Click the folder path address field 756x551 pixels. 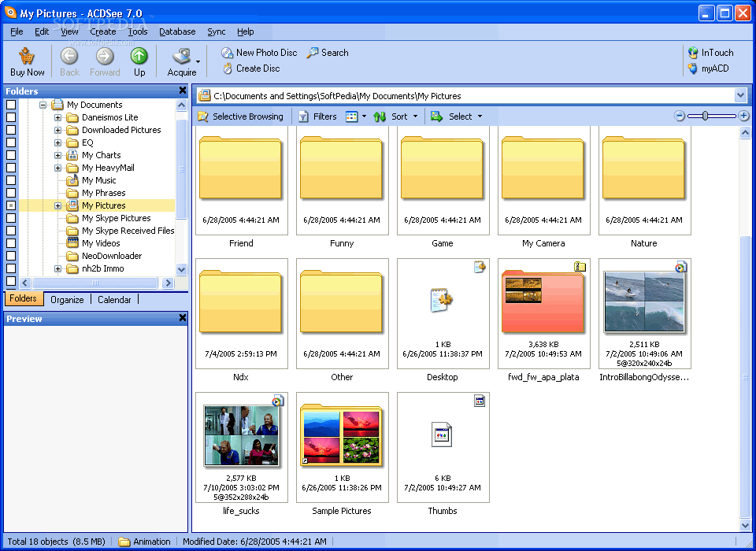tap(465, 96)
